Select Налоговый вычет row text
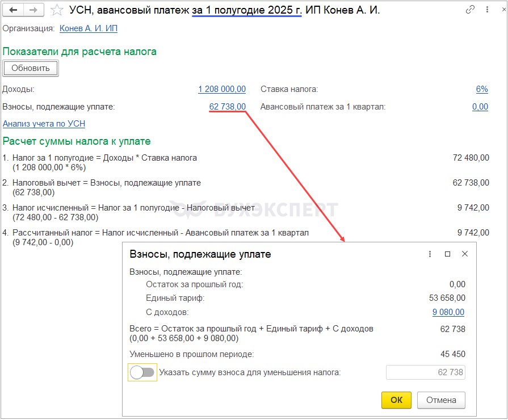 click(107, 183)
